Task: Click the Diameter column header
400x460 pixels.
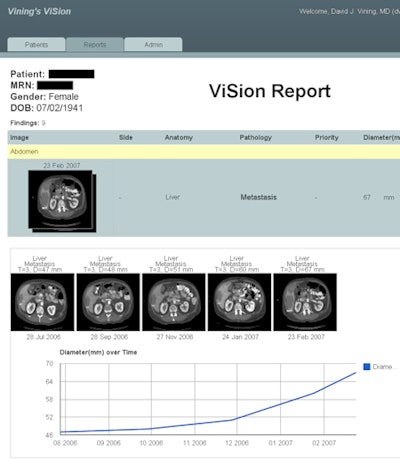Action: point(381,137)
